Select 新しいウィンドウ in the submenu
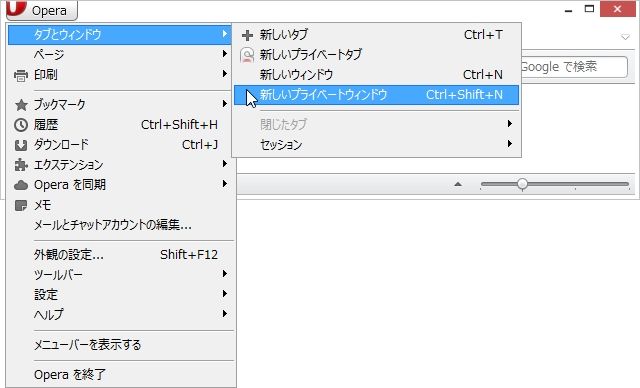The height and width of the screenshot is (388, 640). click(376, 75)
